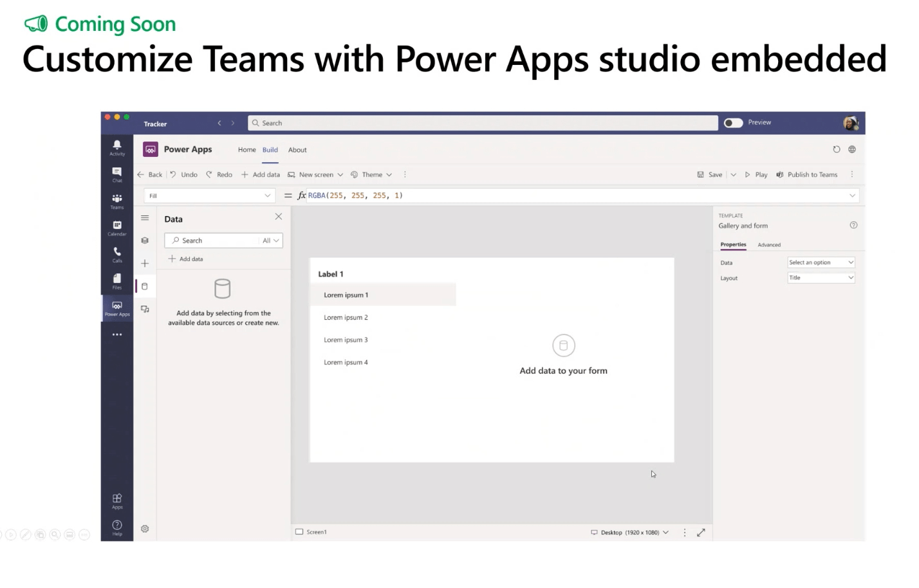Open Calls in Teams sidebar

(x=117, y=255)
